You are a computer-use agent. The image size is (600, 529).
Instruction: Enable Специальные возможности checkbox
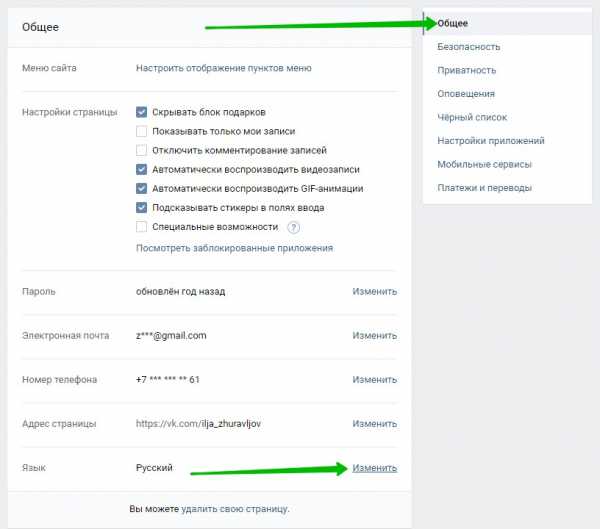141,227
